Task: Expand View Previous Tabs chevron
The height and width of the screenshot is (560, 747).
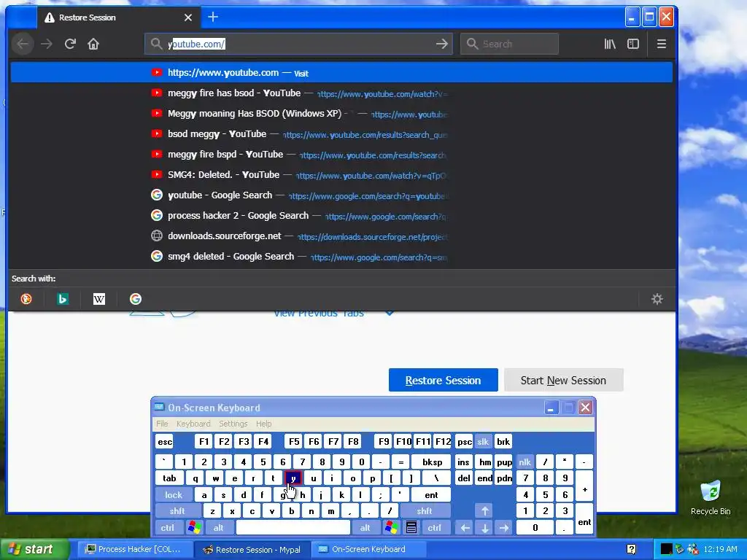Action: pyautogui.click(x=390, y=314)
